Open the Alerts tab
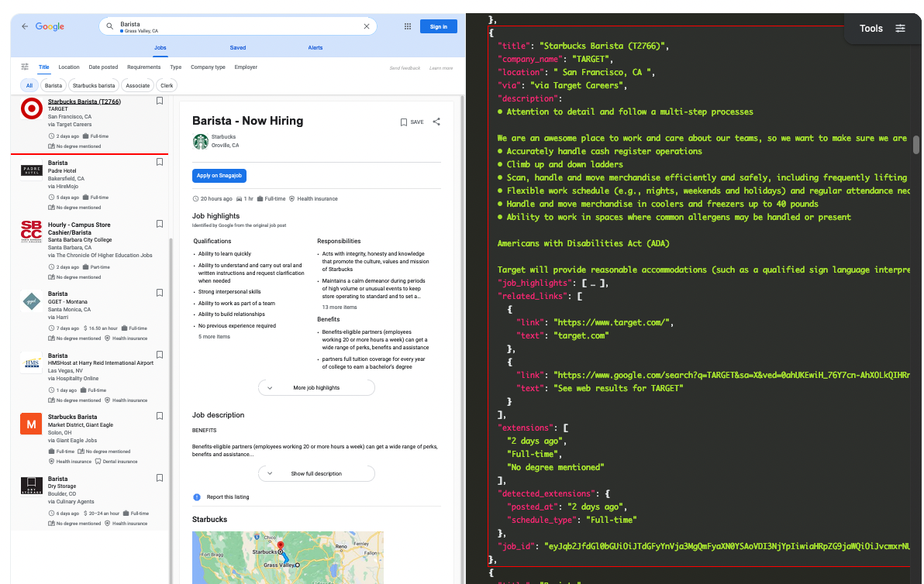The height and width of the screenshot is (584, 924). pos(315,47)
